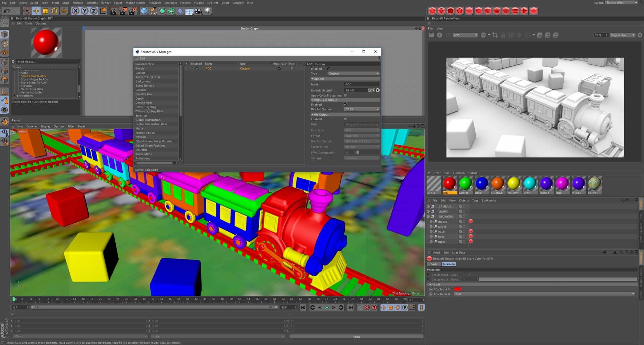Open the Type dropdown showing Custom
This screenshot has height=345, width=644.
pyautogui.click(x=353, y=73)
